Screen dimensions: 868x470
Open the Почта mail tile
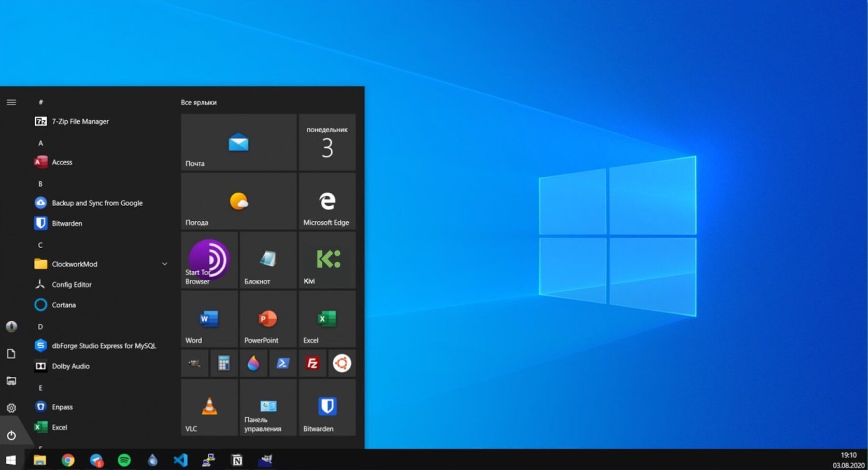tap(239, 143)
